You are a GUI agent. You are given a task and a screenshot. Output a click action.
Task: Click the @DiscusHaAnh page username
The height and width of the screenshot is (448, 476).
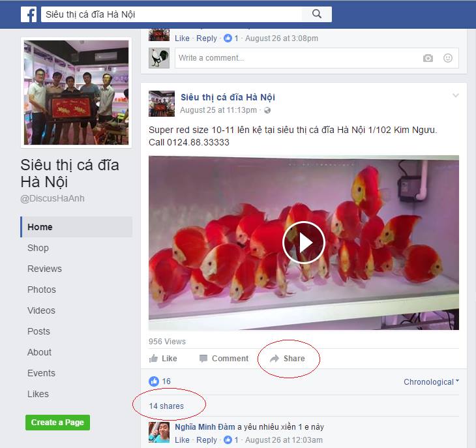(x=53, y=198)
